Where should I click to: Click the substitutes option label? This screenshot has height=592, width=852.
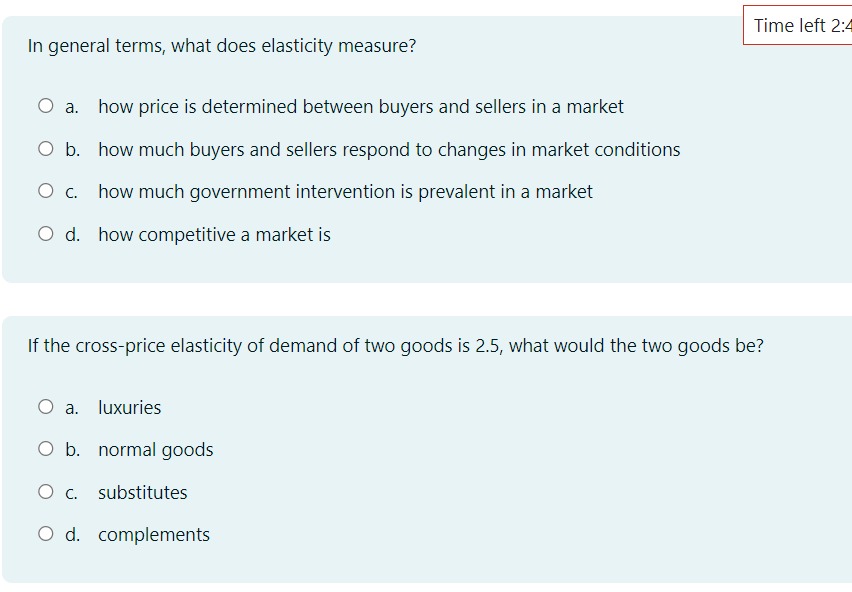142,491
